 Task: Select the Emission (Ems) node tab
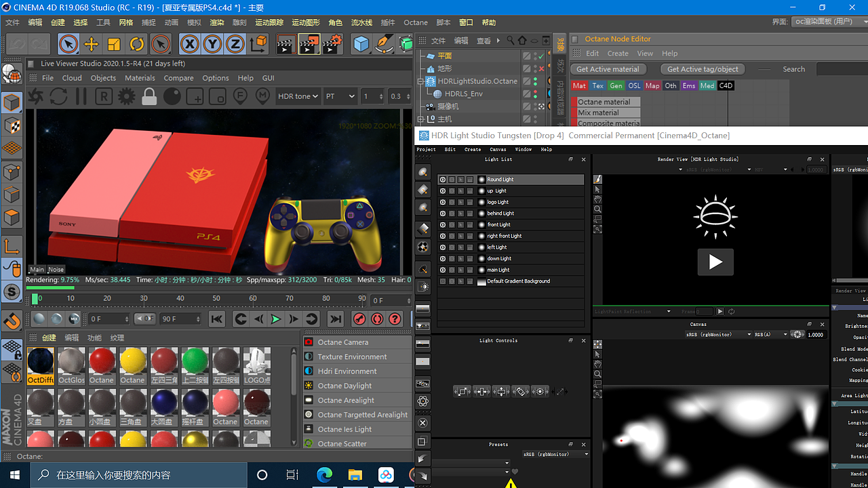[x=689, y=86]
